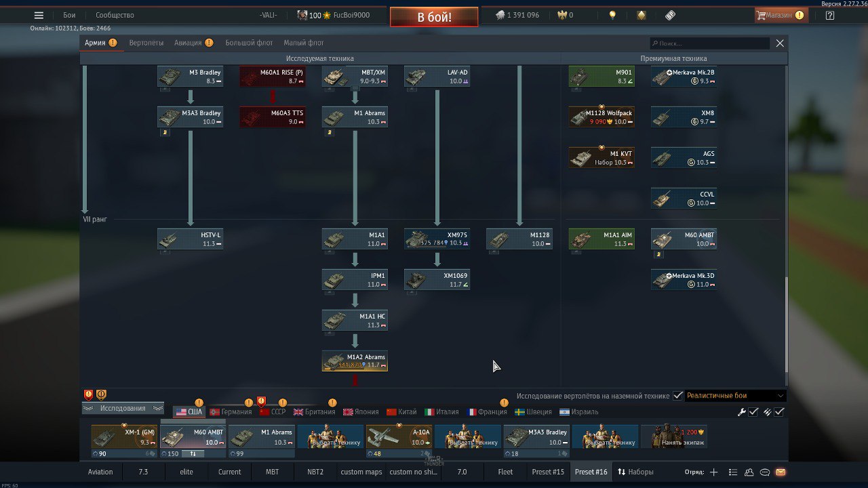Expand the Исследования panel
The height and width of the screenshot is (488, 868).
click(x=123, y=408)
